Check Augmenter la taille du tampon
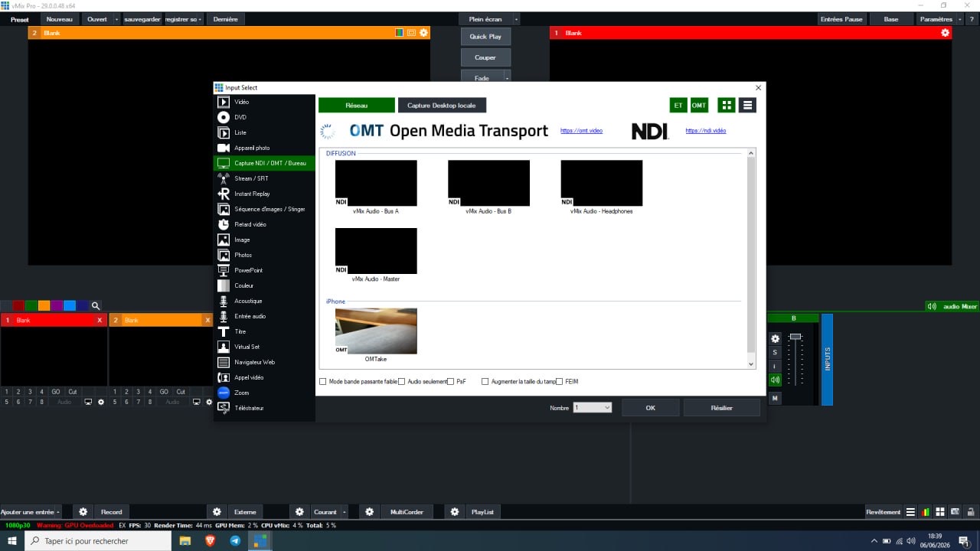 (485, 381)
